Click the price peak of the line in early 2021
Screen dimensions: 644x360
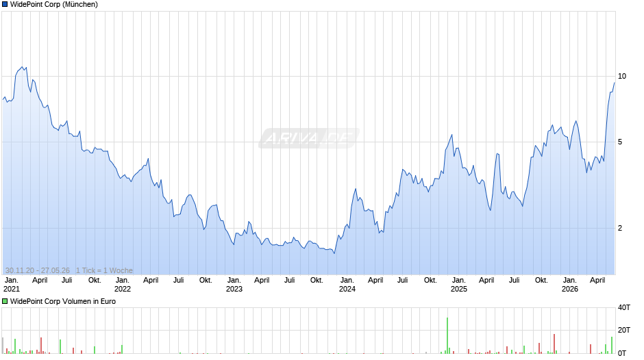click(x=23, y=67)
